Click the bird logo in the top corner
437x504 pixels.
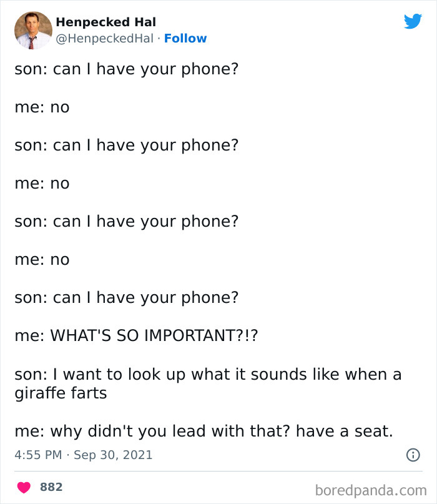click(413, 21)
